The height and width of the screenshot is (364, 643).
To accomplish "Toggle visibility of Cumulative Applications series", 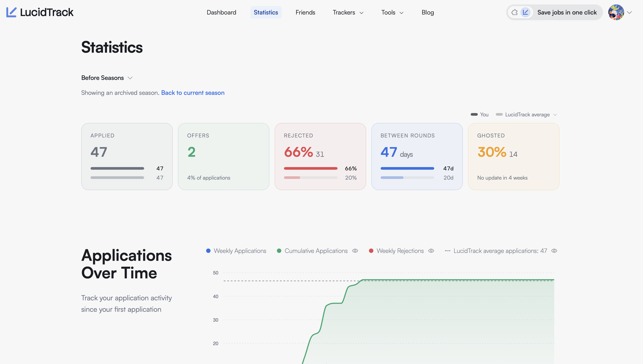I will pos(355,251).
